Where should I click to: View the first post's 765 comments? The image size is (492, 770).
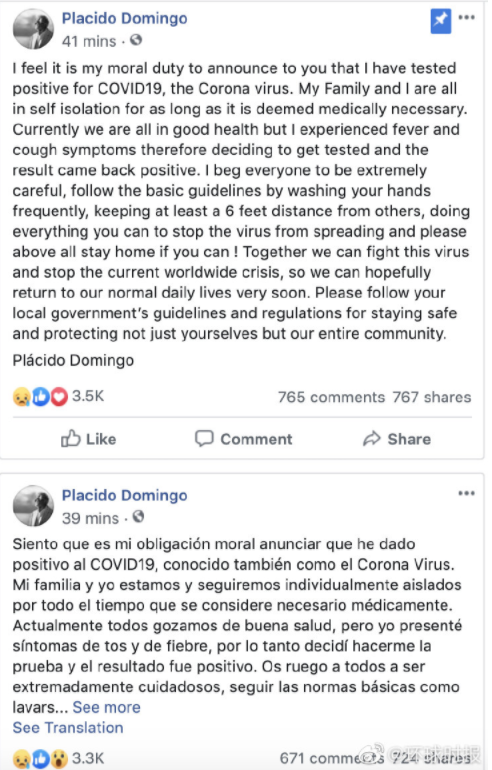click(x=331, y=397)
